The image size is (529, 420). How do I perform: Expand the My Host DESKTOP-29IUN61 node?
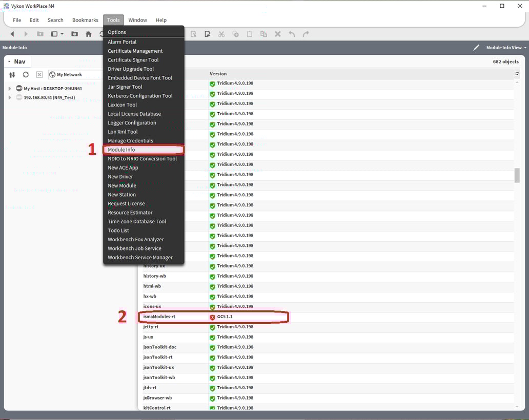(9, 87)
